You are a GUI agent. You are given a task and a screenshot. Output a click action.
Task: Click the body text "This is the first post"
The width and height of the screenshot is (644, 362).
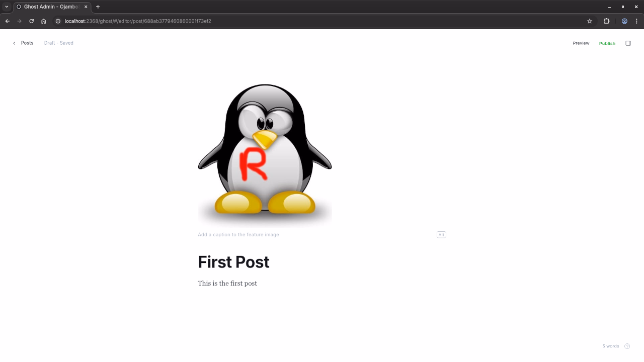[227, 284]
